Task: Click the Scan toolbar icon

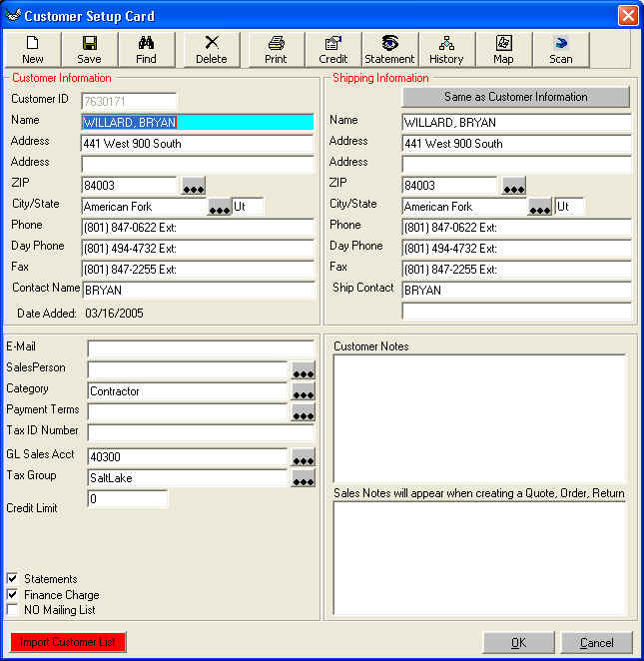Action: click(561, 50)
